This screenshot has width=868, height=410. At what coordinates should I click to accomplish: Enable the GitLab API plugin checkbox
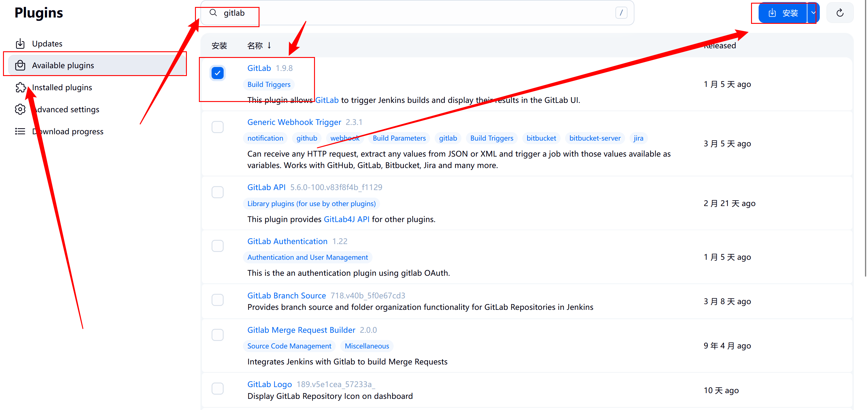[217, 192]
